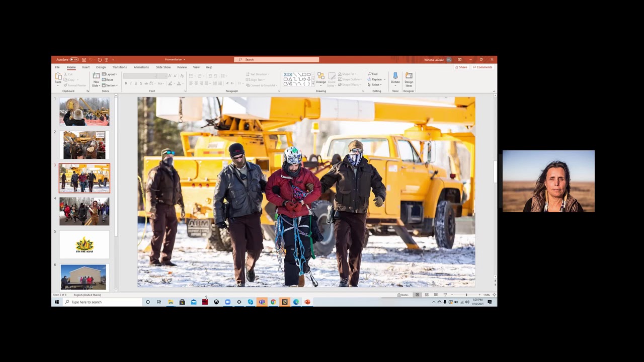Image resolution: width=644 pixels, height=362 pixels.
Task: Click Clear All Formatting icon
Action: click(x=181, y=76)
